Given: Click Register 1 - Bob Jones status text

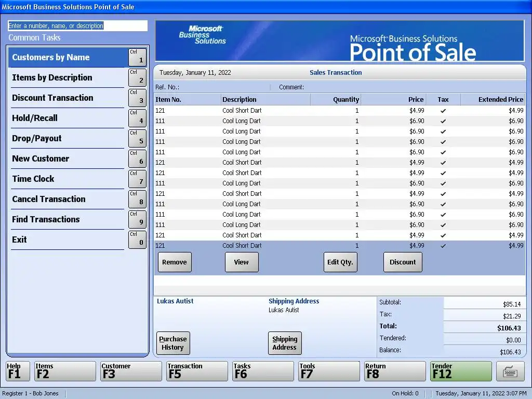Looking at the screenshot, I should click(30, 394).
